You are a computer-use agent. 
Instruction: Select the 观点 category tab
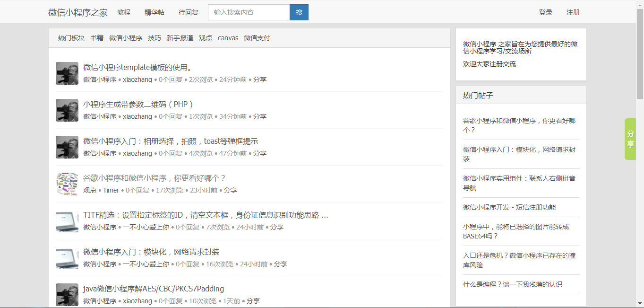click(x=206, y=38)
